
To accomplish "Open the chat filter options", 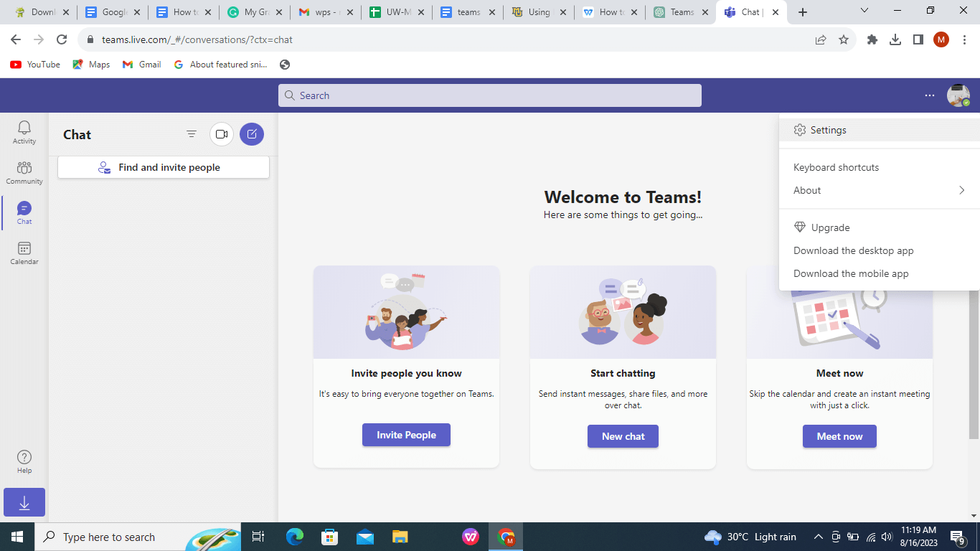I will click(192, 134).
